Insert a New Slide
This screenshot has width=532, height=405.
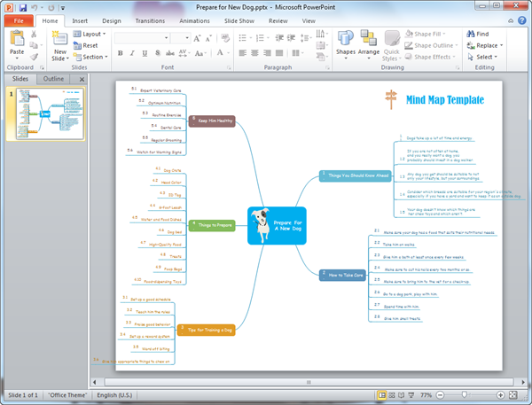[59, 44]
